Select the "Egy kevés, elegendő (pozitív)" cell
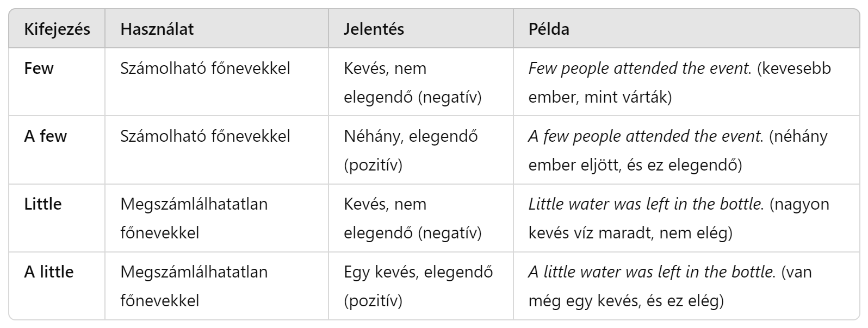The width and height of the screenshot is (868, 328). coord(418,286)
